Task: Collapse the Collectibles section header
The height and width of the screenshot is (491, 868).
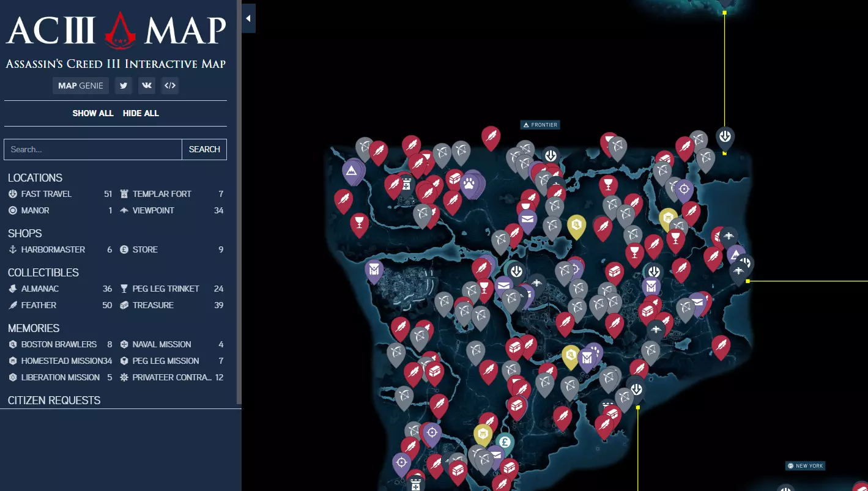Action: 43,273
